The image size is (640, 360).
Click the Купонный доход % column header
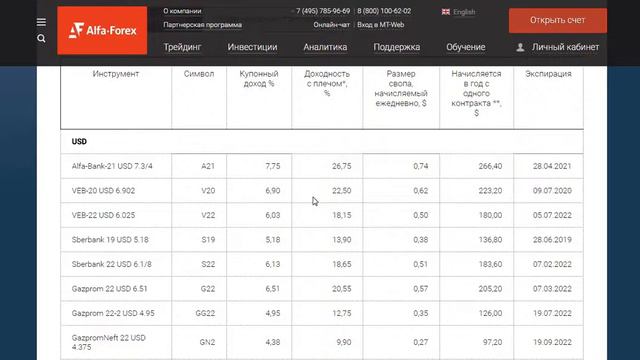point(259,79)
